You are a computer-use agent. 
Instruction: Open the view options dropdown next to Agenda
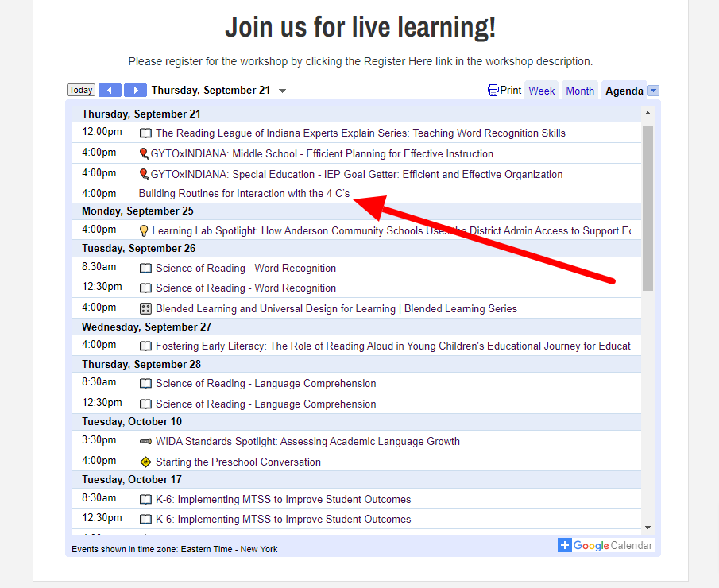click(652, 91)
